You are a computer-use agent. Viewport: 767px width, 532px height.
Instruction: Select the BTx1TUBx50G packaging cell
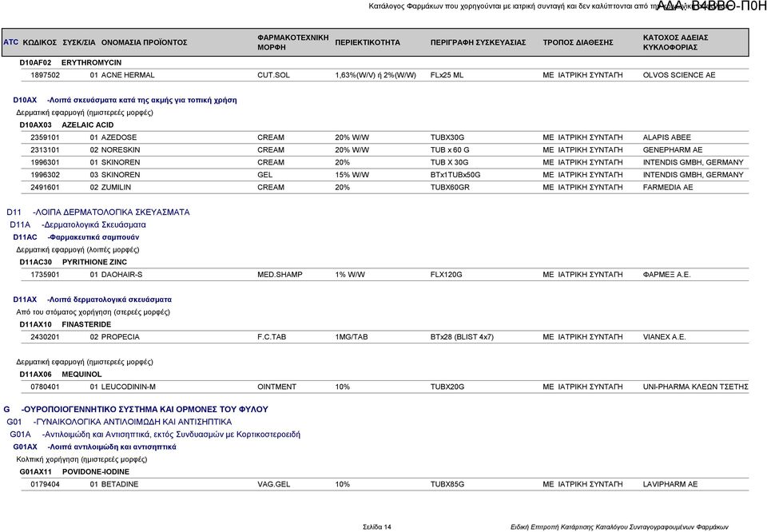(x=455, y=175)
